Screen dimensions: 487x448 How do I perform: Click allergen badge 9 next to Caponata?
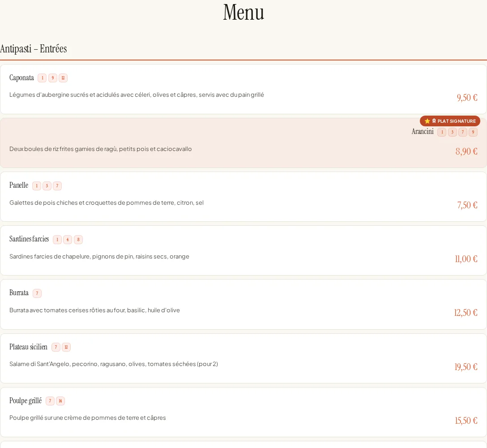(x=53, y=78)
